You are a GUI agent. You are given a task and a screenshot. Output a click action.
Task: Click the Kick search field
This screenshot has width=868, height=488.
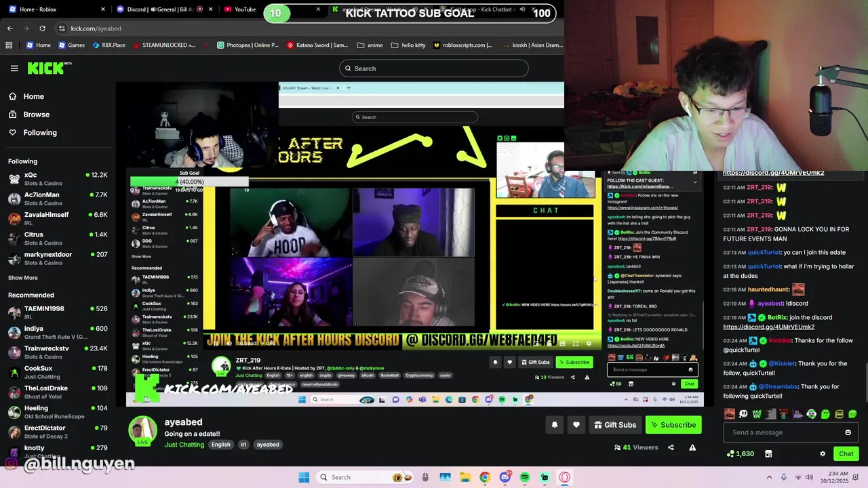point(434,68)
